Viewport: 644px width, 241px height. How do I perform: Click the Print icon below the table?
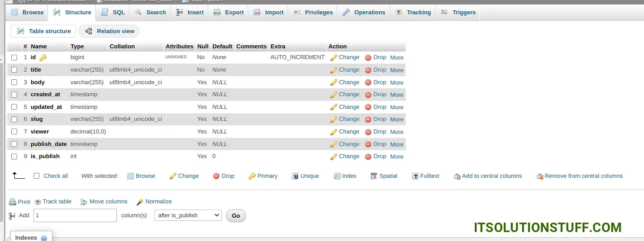pos(13,202)
